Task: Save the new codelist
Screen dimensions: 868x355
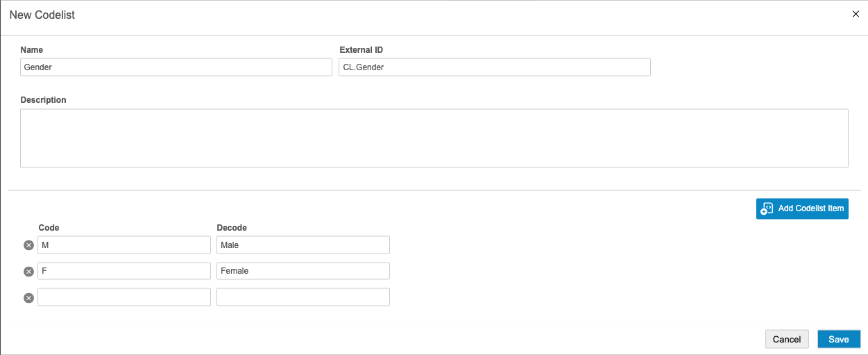Action: pyautogui.click(x=838, y=339)
